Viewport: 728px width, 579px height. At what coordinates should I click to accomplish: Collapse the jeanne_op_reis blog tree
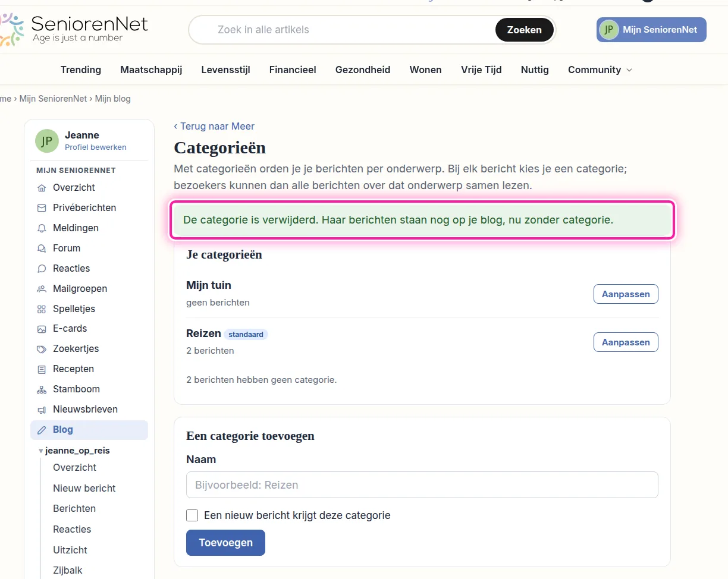point(40,451)
